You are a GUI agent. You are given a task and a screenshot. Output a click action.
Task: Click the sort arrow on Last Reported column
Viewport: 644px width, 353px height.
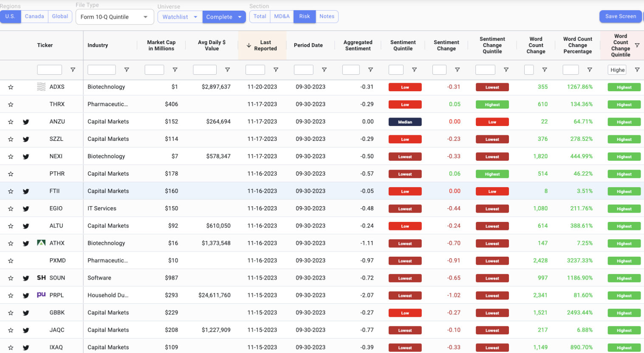click(249, 45)
